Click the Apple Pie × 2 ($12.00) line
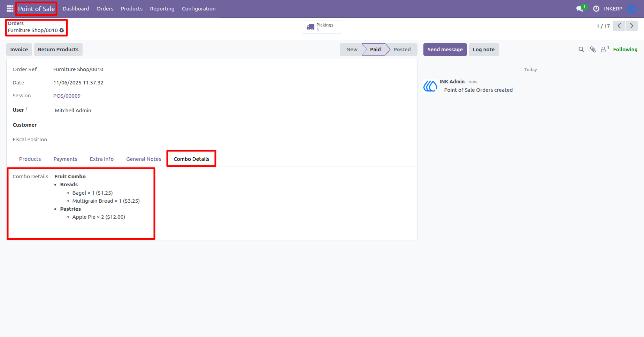The image size is (644, 337). click(99, 217)
